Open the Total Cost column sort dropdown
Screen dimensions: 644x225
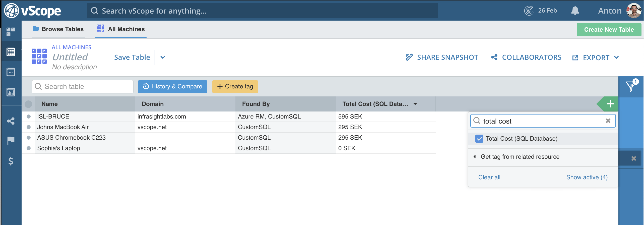tap(415, 104)
